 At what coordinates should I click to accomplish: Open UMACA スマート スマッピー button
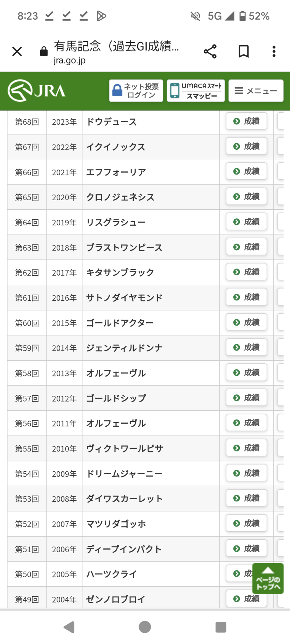point(196,91)
